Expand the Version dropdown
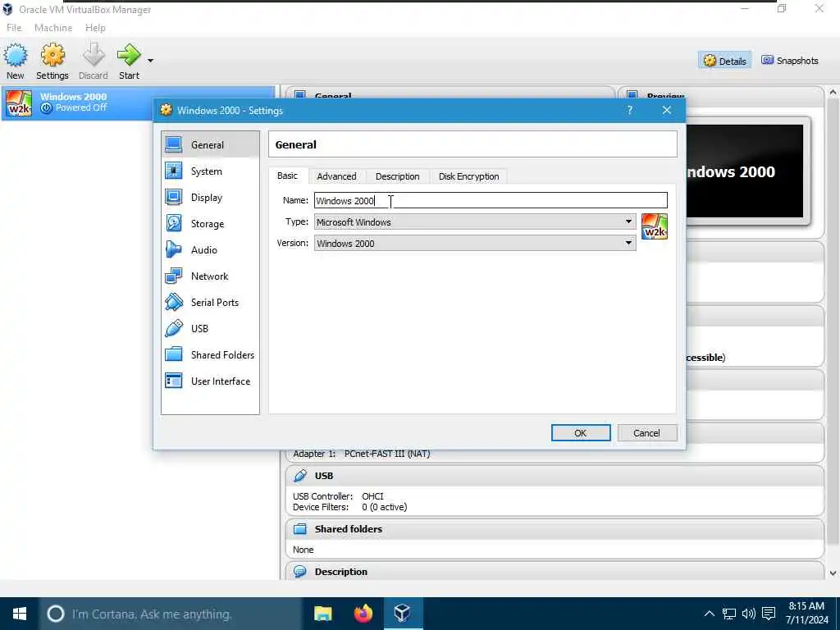This screenshot has height=630, width=840. (x=628, y=243)
